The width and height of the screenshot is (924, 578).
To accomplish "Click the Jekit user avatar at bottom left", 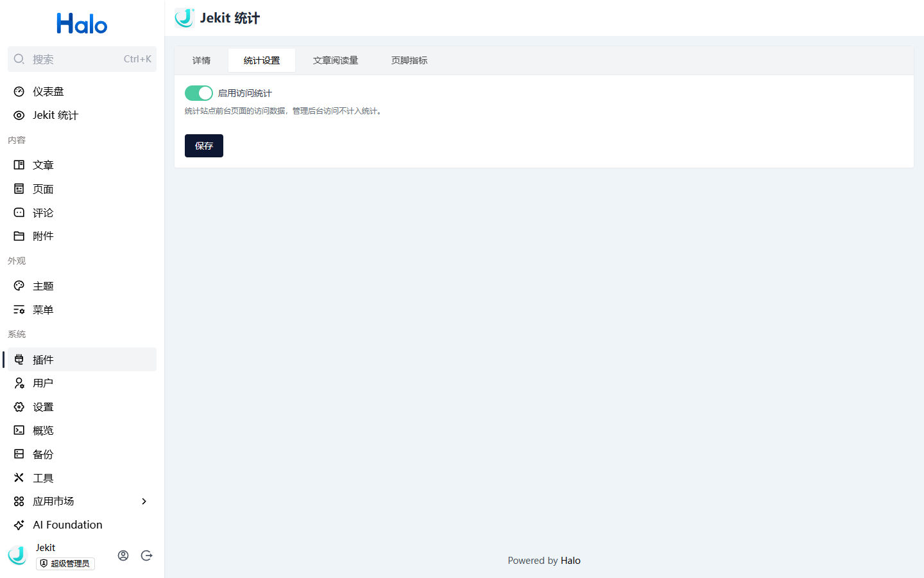I will click(x=18, y=556).
